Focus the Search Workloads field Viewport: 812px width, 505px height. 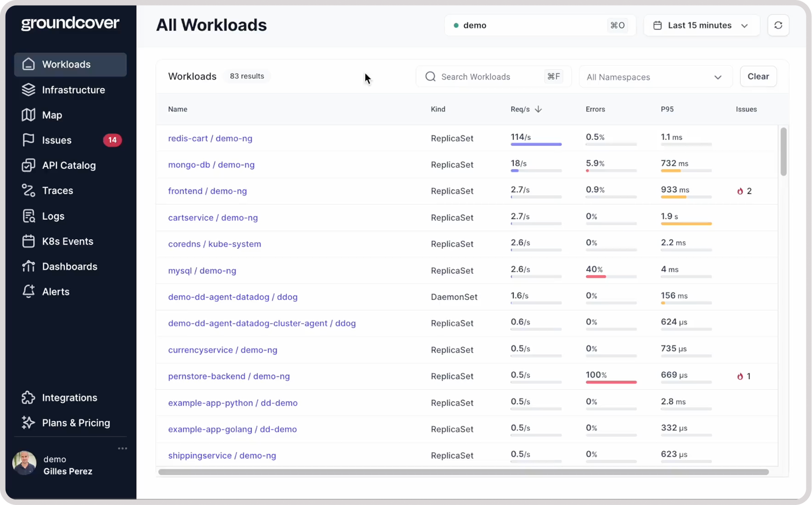coord(493,77)
